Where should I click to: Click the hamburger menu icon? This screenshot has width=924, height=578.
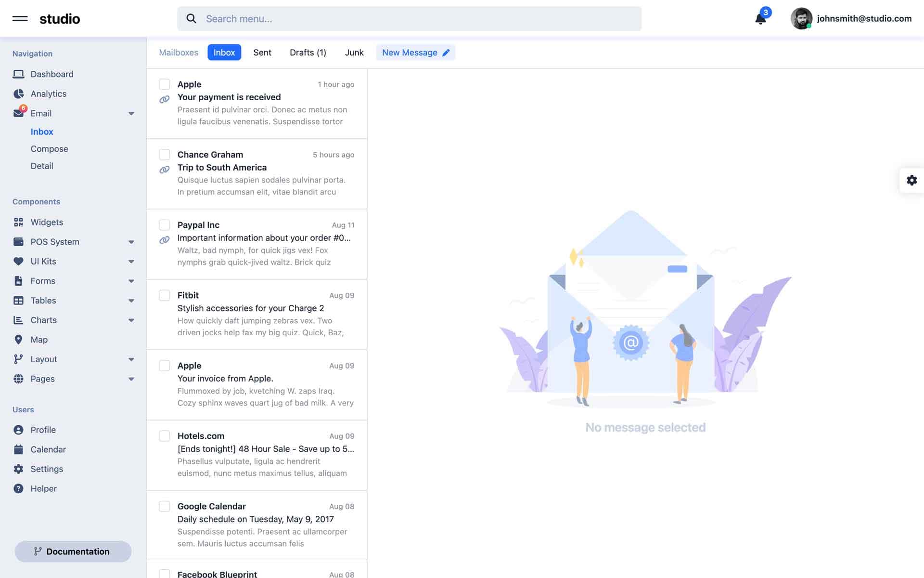(20, 19)
